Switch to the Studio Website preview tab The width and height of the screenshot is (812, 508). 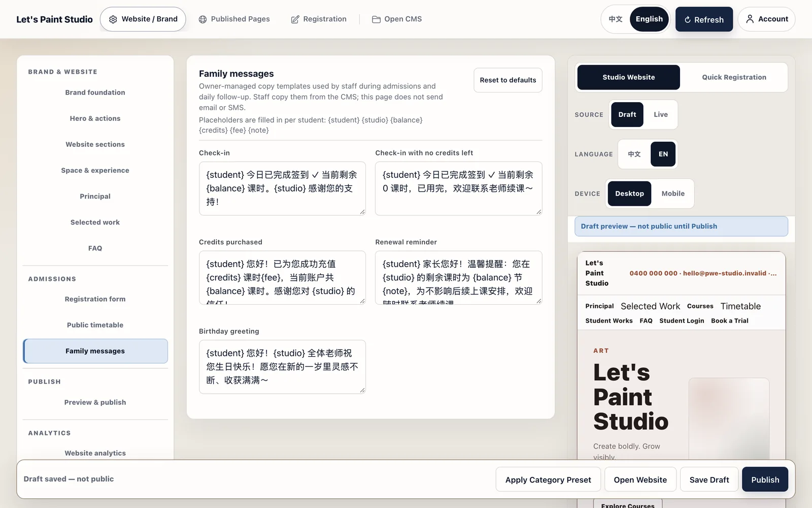coord(629,77)
